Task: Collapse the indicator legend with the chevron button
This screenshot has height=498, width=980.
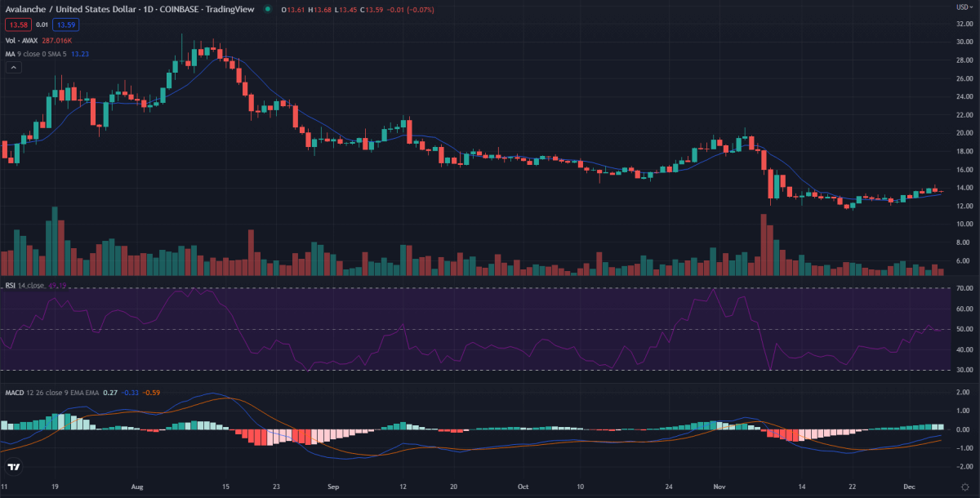Action: [13, 69]
